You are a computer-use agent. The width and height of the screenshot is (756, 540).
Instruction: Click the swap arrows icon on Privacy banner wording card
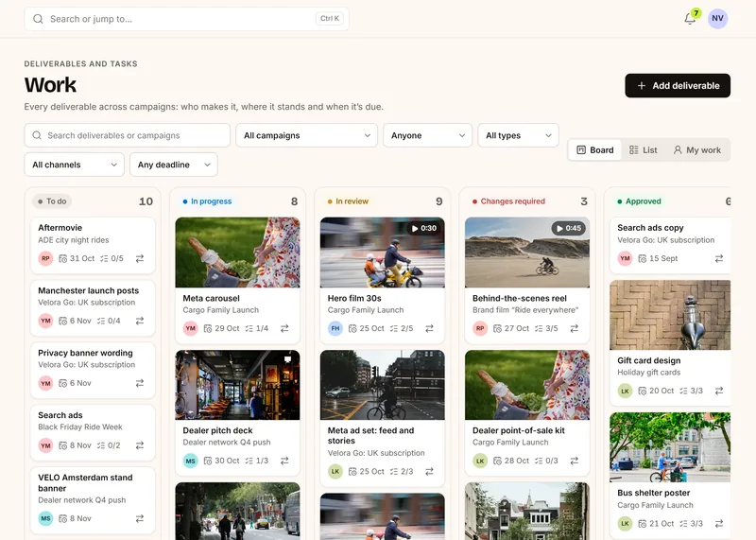tap(140, 383)
